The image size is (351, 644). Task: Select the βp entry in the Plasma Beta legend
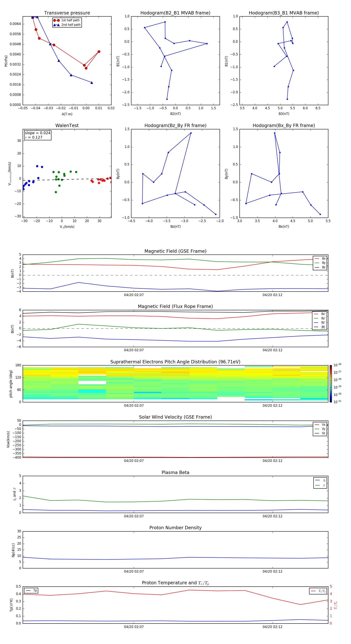tap(320, 480)
